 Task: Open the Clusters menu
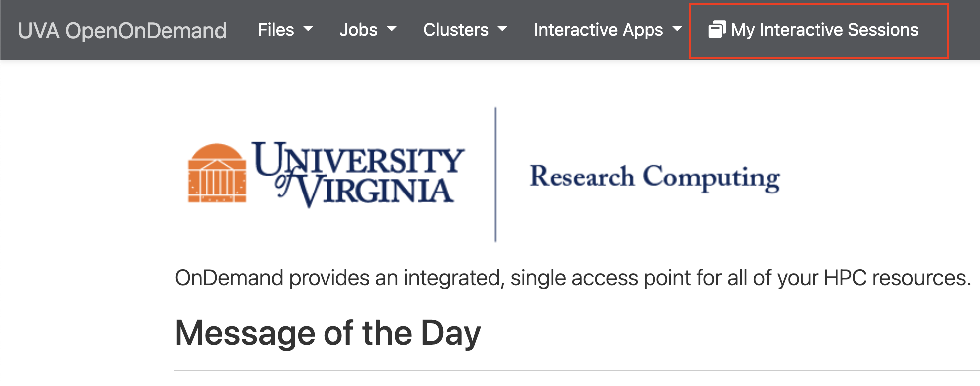456,30
